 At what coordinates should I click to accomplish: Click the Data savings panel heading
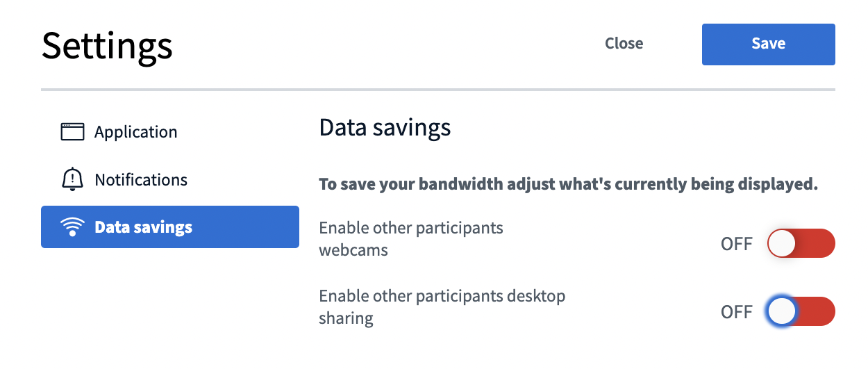click(x=385, y=128)
